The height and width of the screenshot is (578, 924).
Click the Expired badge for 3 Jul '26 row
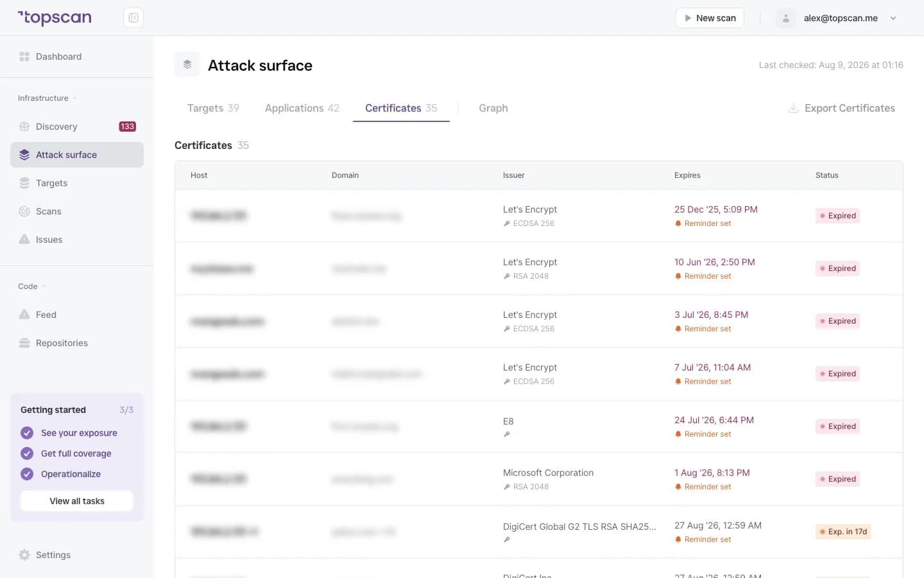tap(837, 321)
